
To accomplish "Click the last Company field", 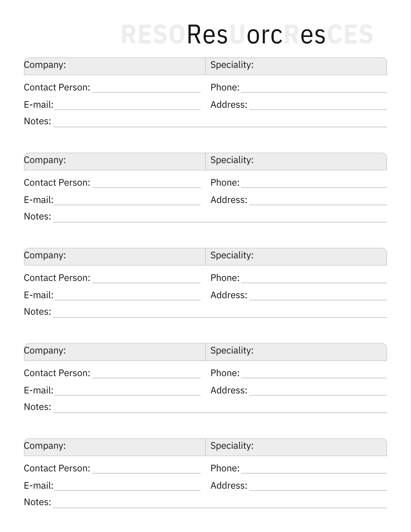I will (x=134, y=447).
